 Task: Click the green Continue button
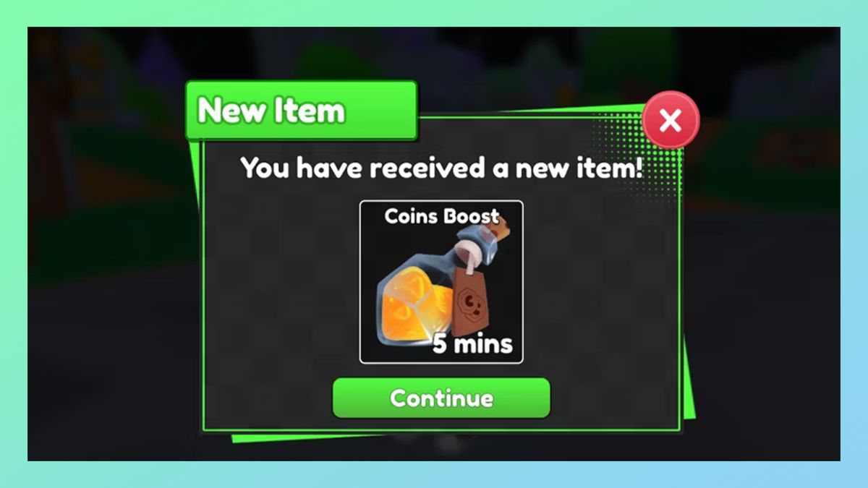point(441,398)
